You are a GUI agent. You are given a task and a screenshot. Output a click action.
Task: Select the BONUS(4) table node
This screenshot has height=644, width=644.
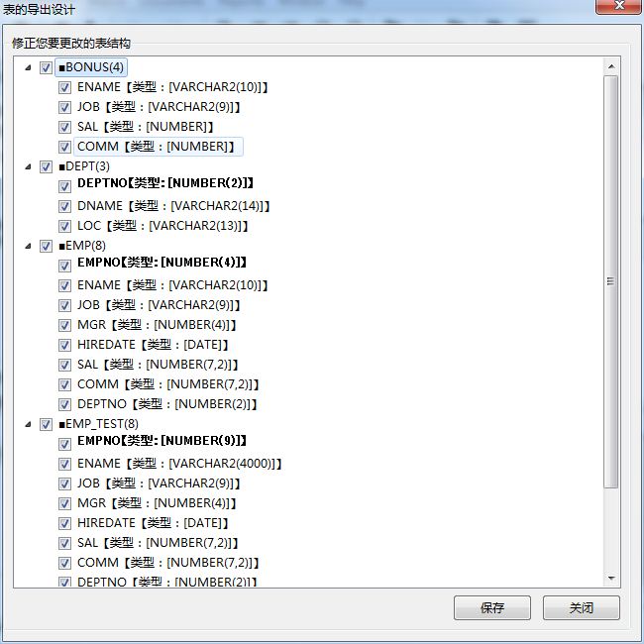pyautogui.click(x=91, y=67)
